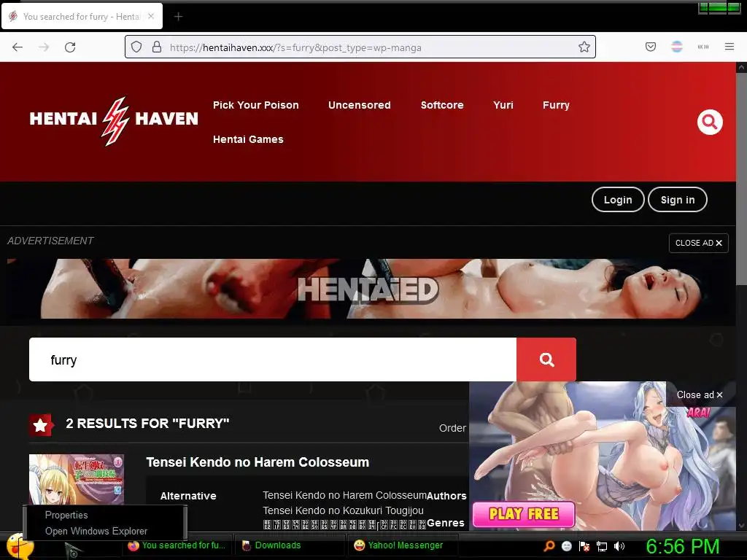Bookmark this page with the star icon

[x=584, y=47]
